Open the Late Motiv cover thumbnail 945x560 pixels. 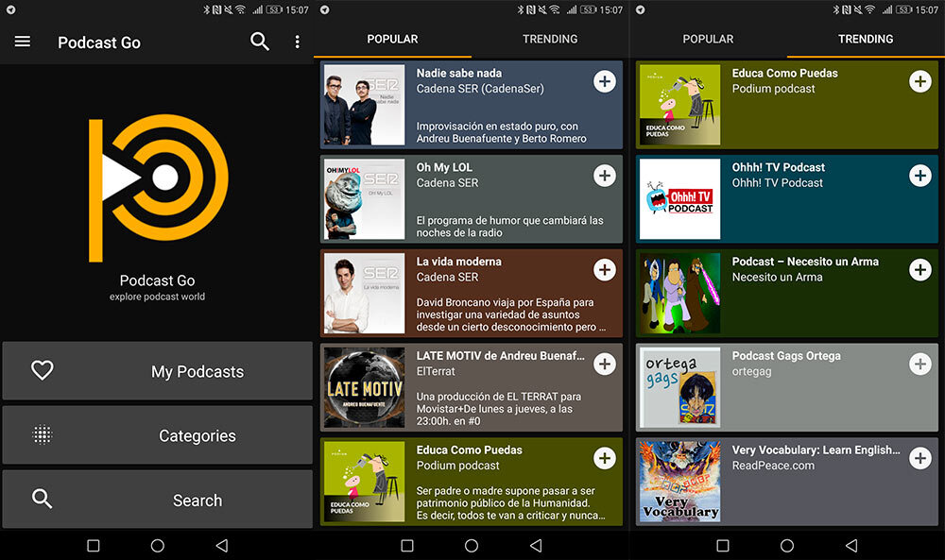point(364,387)
